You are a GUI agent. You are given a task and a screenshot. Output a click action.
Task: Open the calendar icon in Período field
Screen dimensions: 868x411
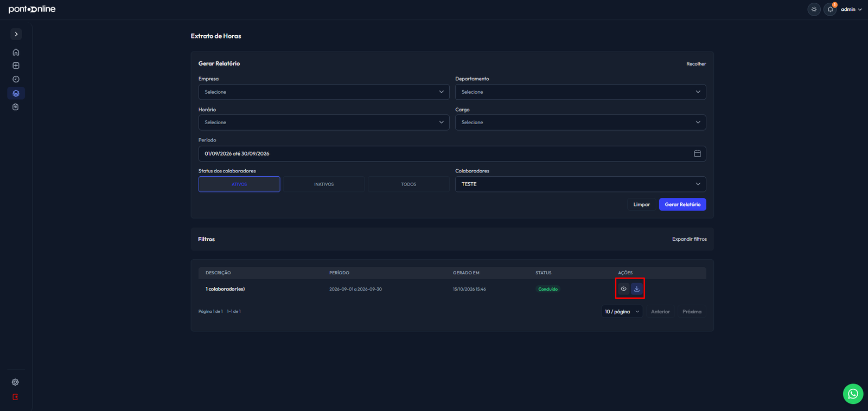click(697, 153)
